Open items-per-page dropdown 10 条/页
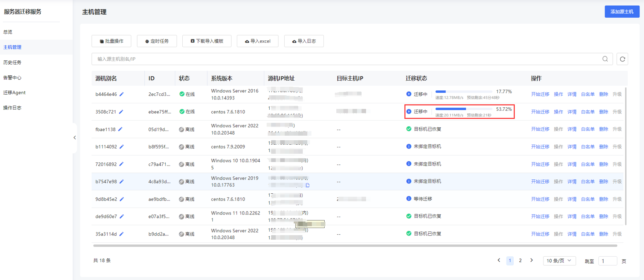Image resolution: width=644 pixels, height=280 pixels. pyautogui.click(x=559, y=261)
